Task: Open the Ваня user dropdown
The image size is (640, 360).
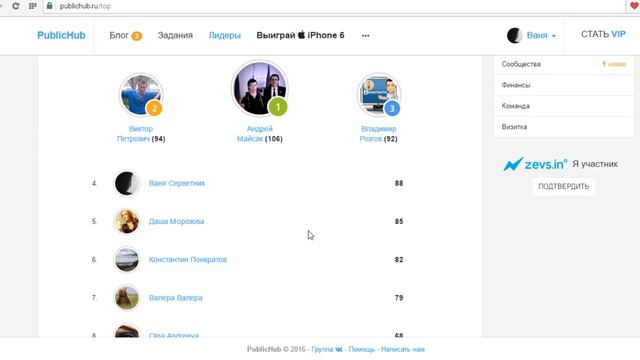Action: [541, 36]
